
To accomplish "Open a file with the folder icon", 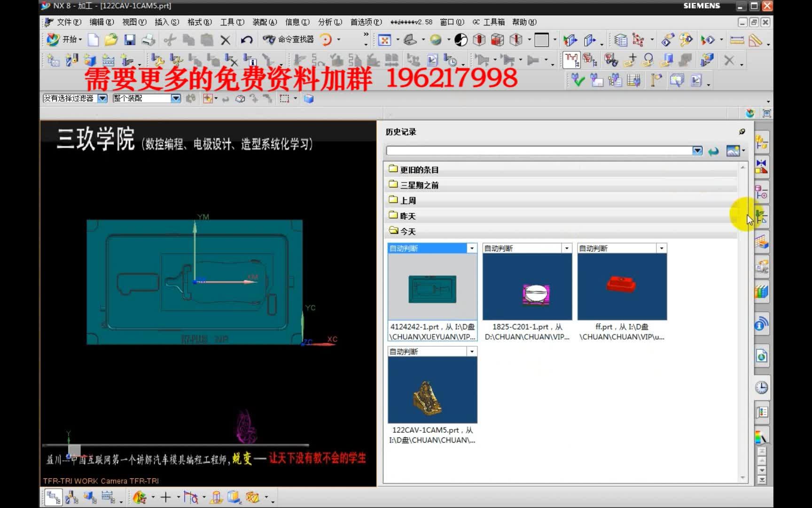I will click(111, 40).
